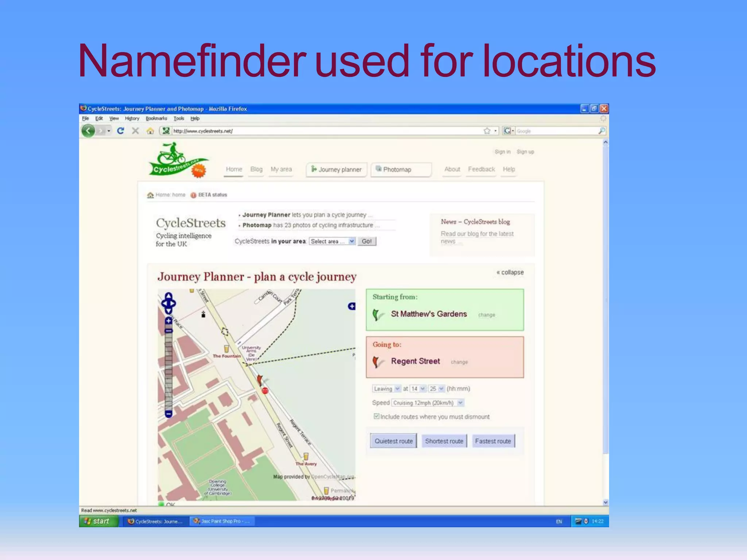
Task: Open the Select area dropdown
Action: coord(332,241)
